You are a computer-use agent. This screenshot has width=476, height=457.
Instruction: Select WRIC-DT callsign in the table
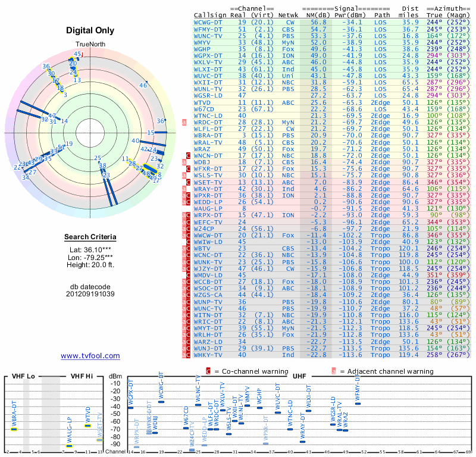(x=208, y=321)
